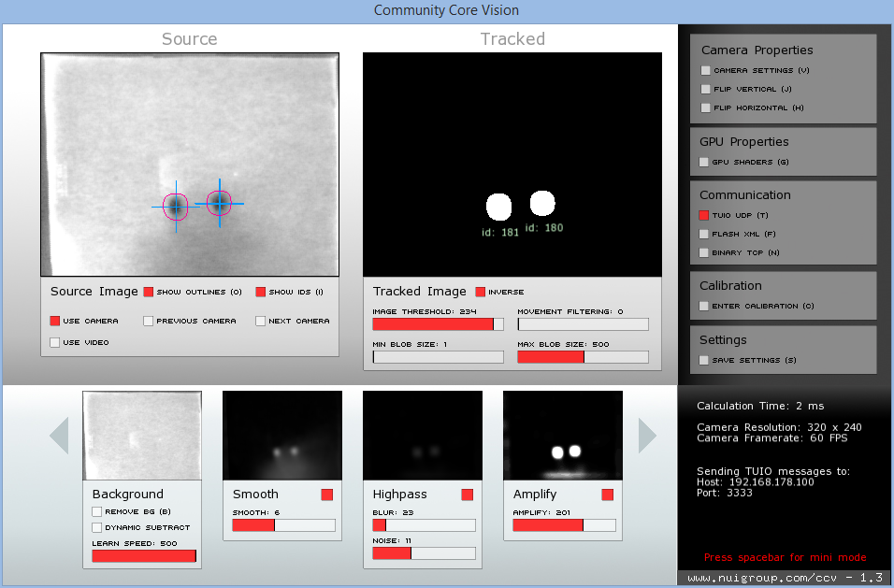Uncheck Show Outlines option

pos(149,292)
